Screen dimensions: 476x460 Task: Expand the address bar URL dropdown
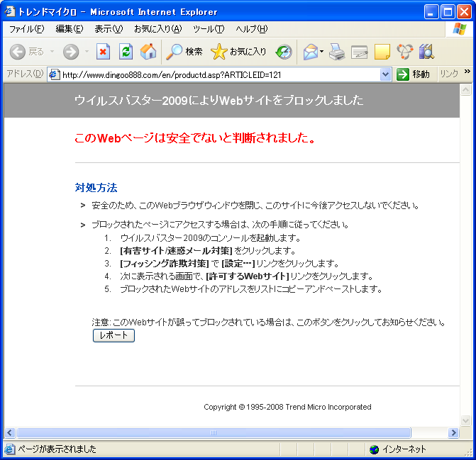point(385,74)
